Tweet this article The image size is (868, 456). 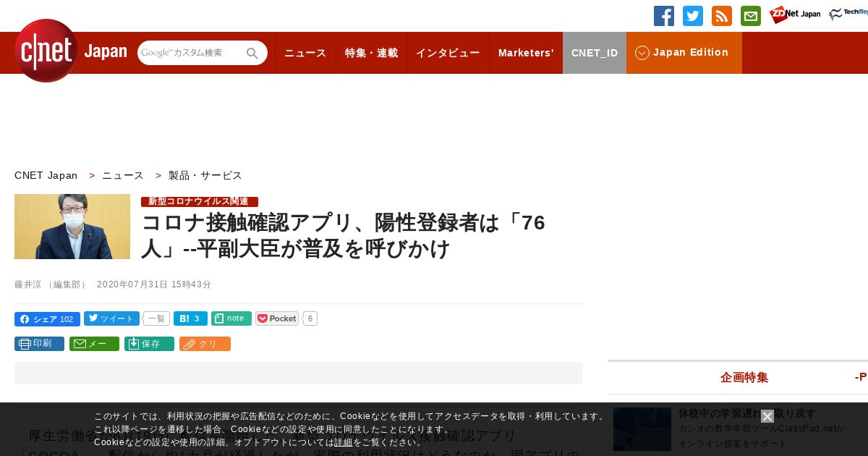pyautogui.click(x=111, y=318)
